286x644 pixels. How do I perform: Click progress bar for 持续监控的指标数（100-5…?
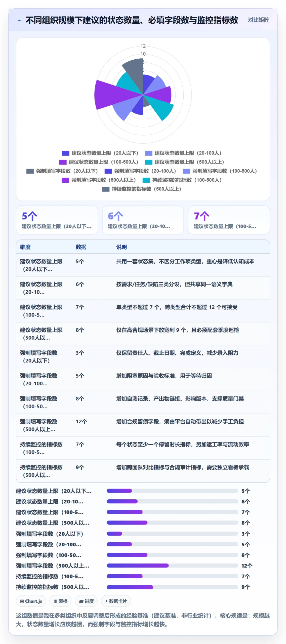point(172,576)
